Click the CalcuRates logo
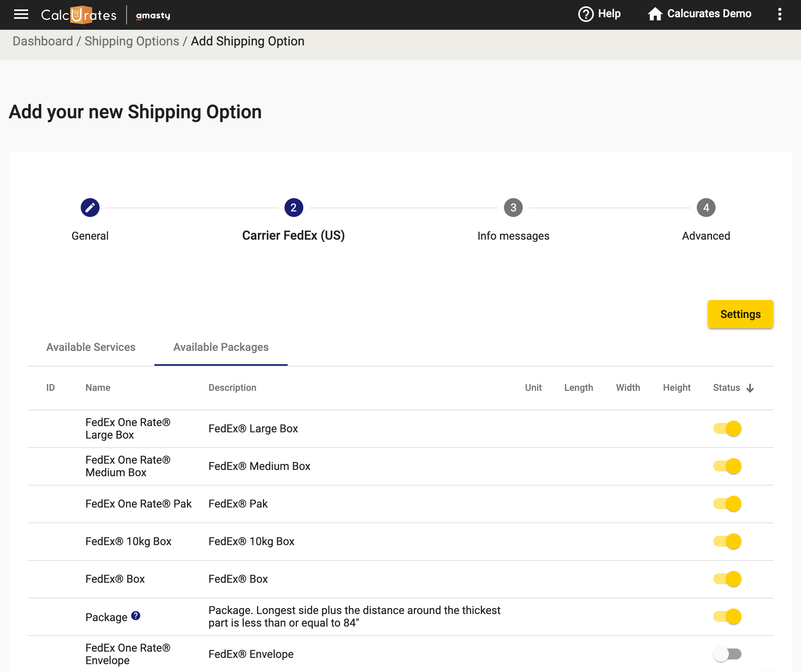Viewport: 801px width, 672px height. [79, 15]
